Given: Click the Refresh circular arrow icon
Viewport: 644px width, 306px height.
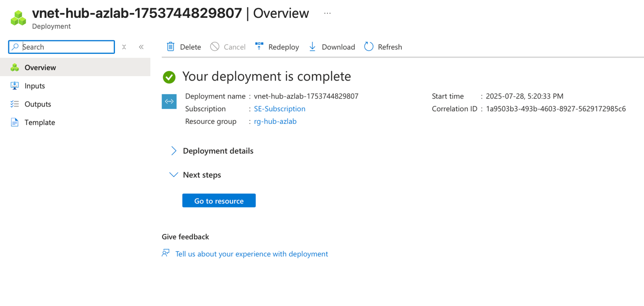Looking at the screenshot, I should click(368, 46).
